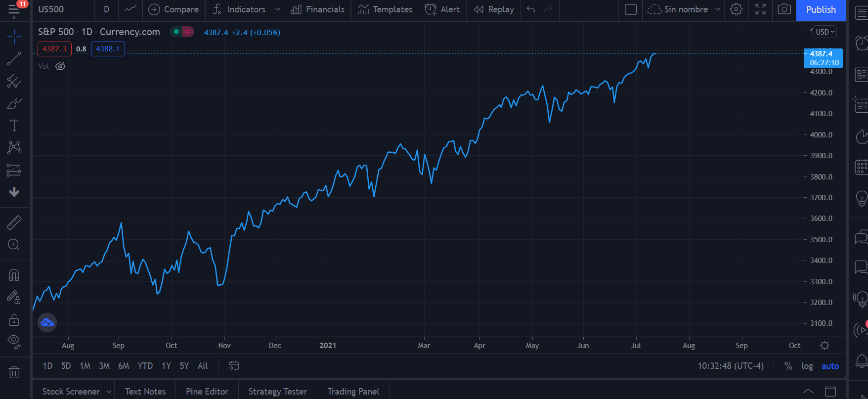This screenshot has height=399, width=868.
Task: Open the chart style line selector
Action: pos(130,9)
